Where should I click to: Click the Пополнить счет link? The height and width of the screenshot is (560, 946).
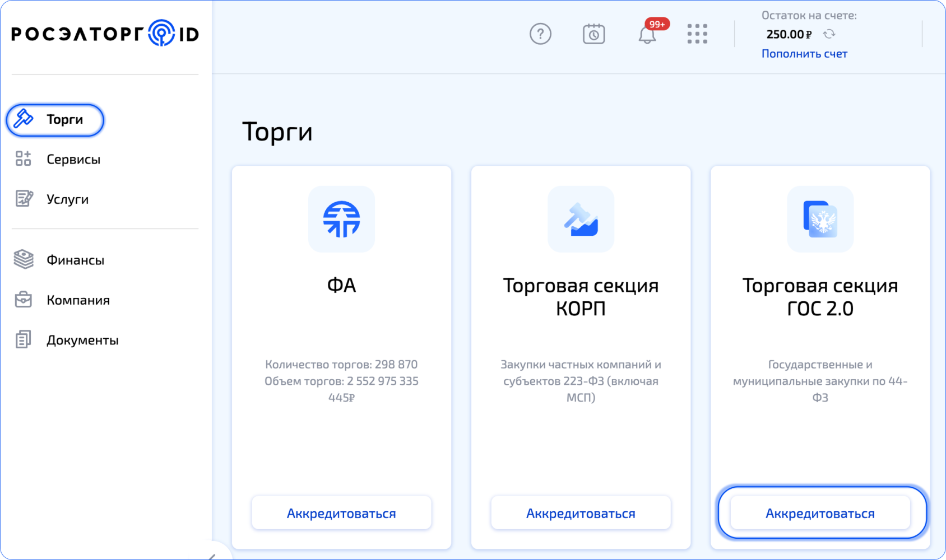coord(804,54)
